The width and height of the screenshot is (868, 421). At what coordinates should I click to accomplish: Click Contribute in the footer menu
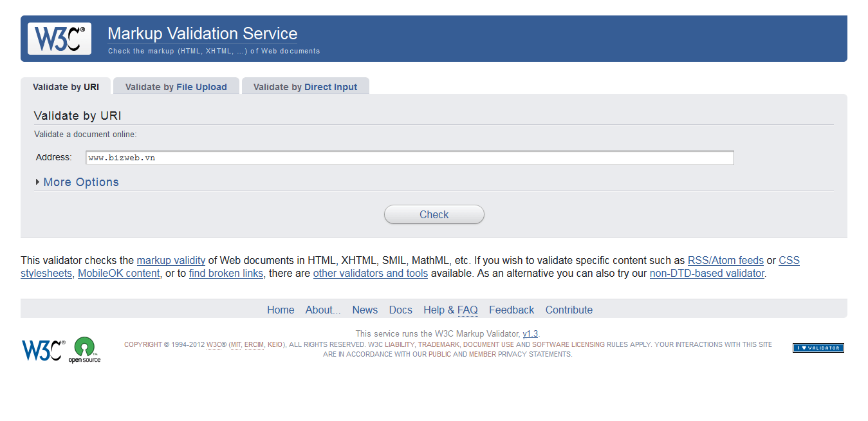click(x=569, y=310)
